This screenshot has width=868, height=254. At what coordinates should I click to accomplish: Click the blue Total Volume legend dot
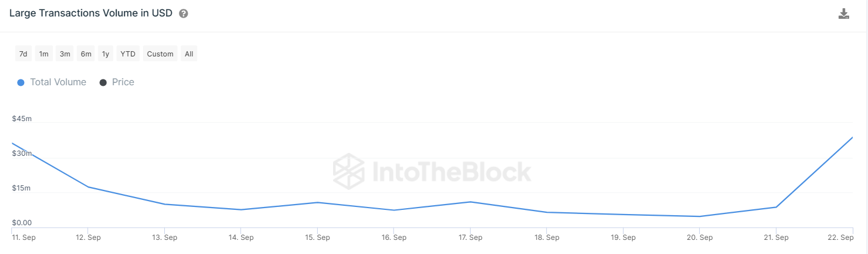point(21,82)
